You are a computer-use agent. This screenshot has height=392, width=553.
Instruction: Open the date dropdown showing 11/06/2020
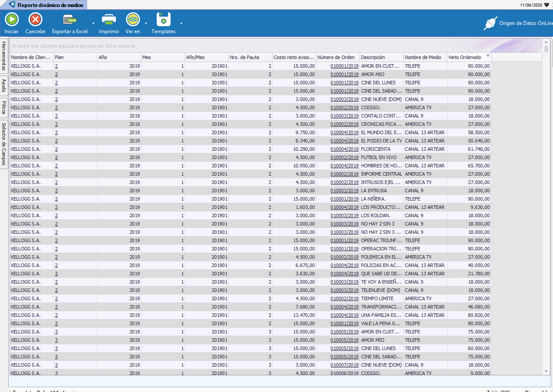point(546,5)
